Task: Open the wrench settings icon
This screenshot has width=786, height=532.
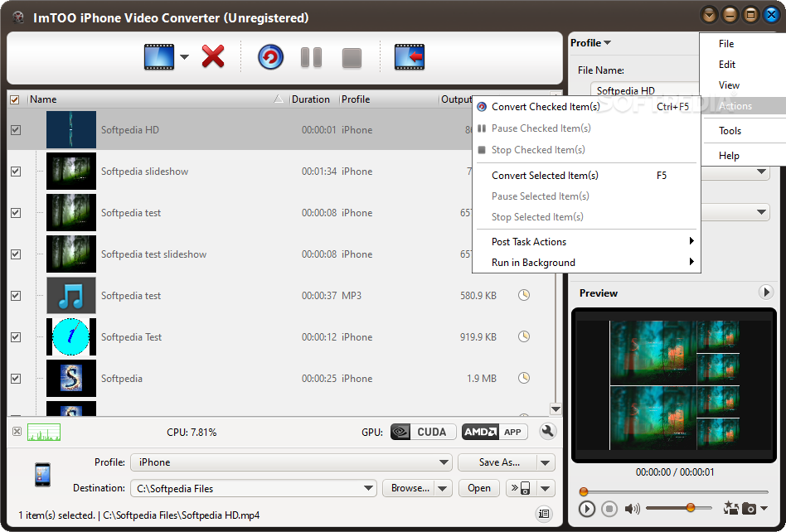Action: pyautogui.click(x=547, y=431)
